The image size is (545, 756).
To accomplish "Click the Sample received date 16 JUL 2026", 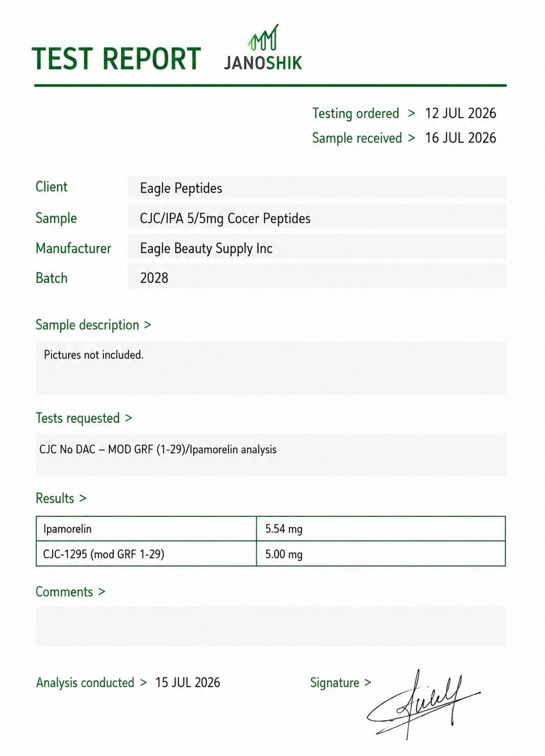I will pyautogui.click(x=461, y=138).
